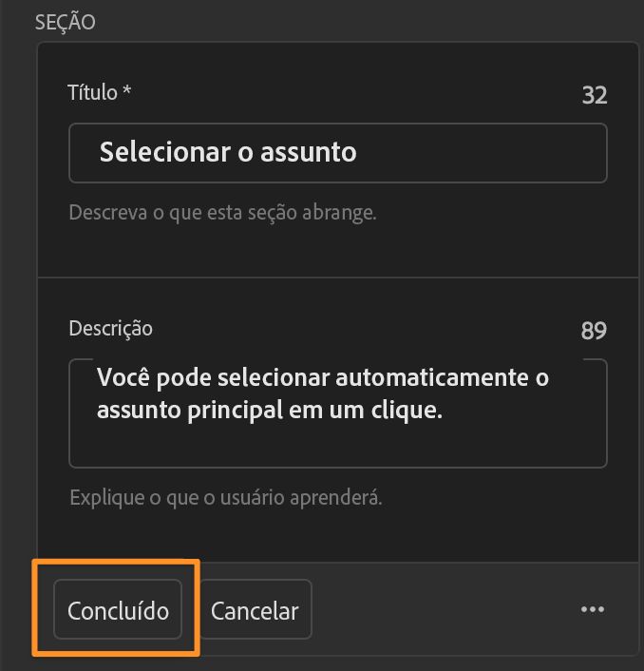Click the description character counter showing 89
The height and width of the screenshot is (671, 644).
[594, 331]
